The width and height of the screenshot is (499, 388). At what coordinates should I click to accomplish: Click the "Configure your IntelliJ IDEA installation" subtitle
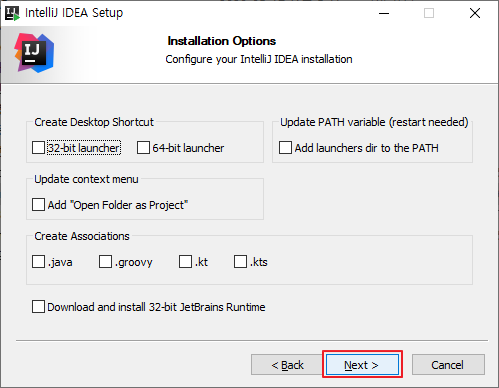(x=259, y=59)
